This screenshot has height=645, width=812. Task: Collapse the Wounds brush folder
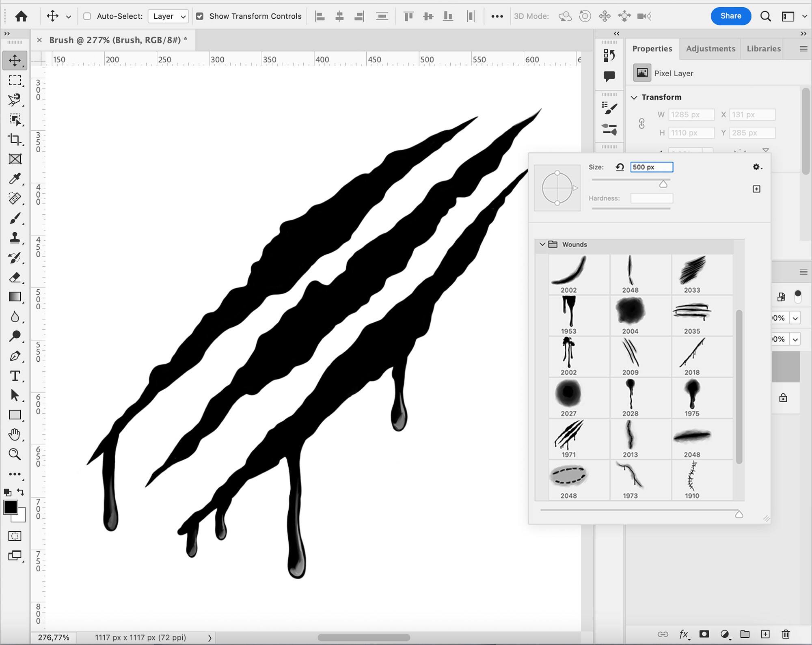click(543, 244)
